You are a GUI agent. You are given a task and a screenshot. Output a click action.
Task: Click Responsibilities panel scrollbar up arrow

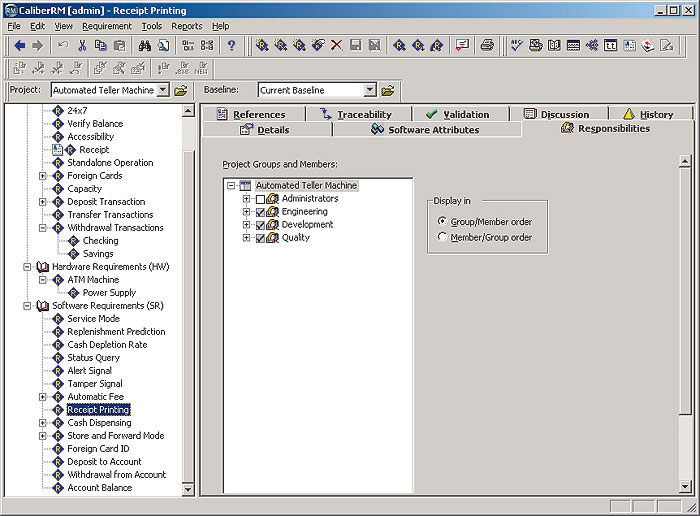point(685,161)
